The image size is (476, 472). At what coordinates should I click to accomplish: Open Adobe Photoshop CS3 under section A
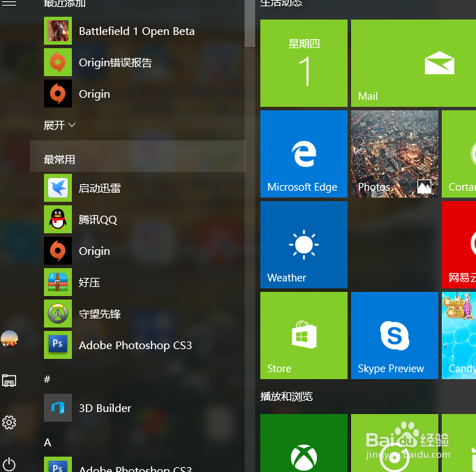[x=137, y=465]
